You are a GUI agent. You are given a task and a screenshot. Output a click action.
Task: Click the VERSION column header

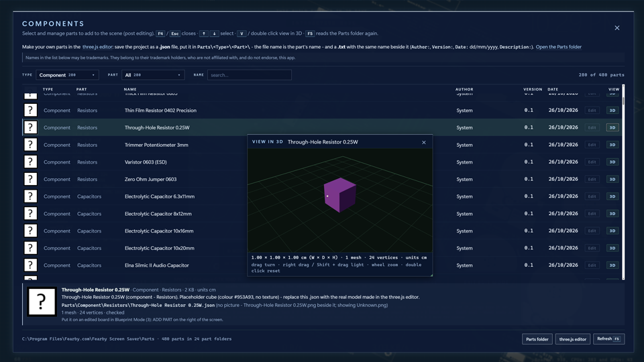tap(533, 89)
